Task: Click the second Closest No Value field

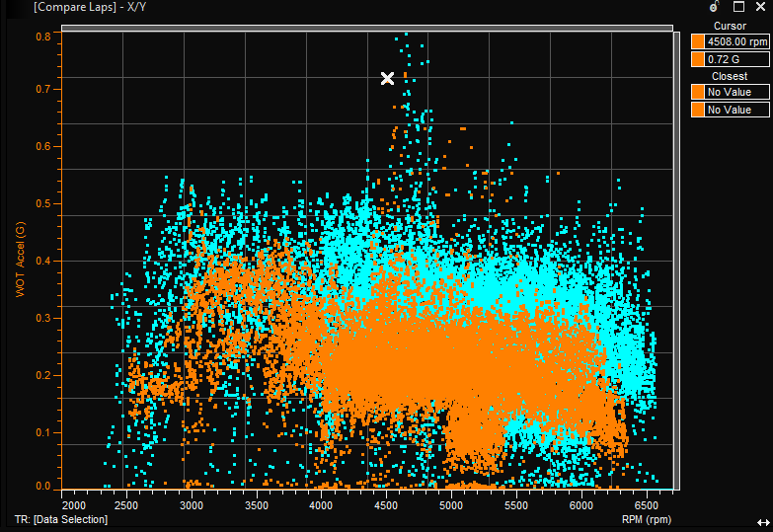Action: pyautogui.click(x=735, y=110)
